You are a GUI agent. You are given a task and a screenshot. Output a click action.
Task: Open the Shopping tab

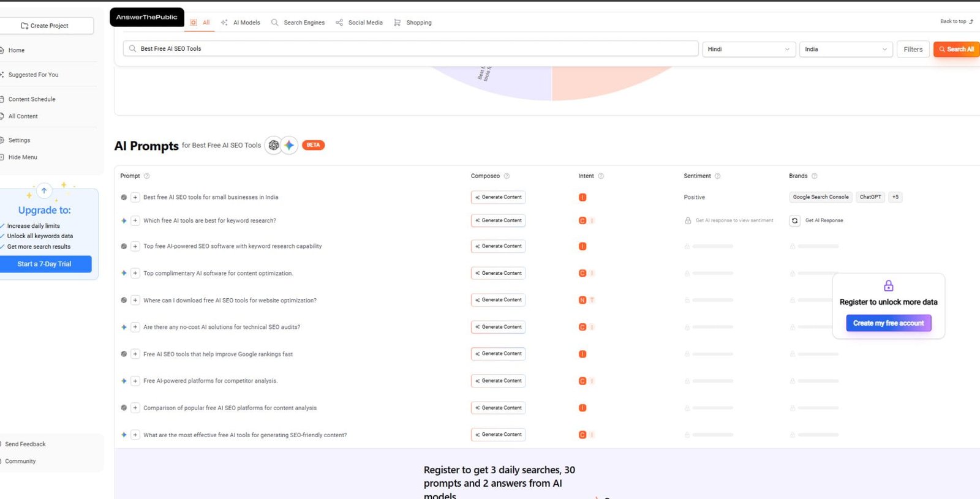pyautogui.click(x=412, y=23)
